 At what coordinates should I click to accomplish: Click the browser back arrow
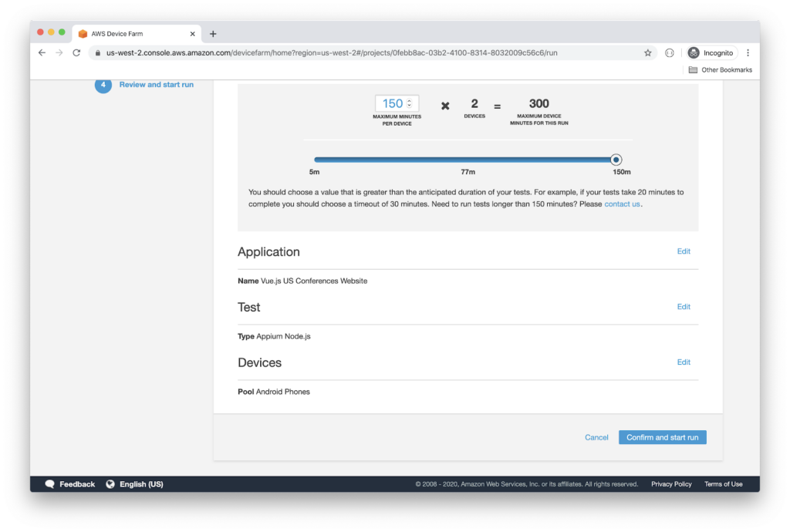42,52
